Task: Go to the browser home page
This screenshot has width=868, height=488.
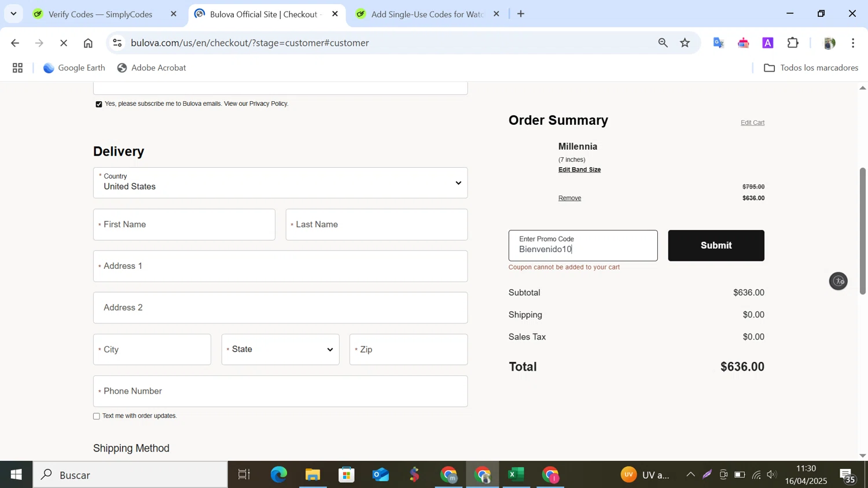Action: click(88, 43)
